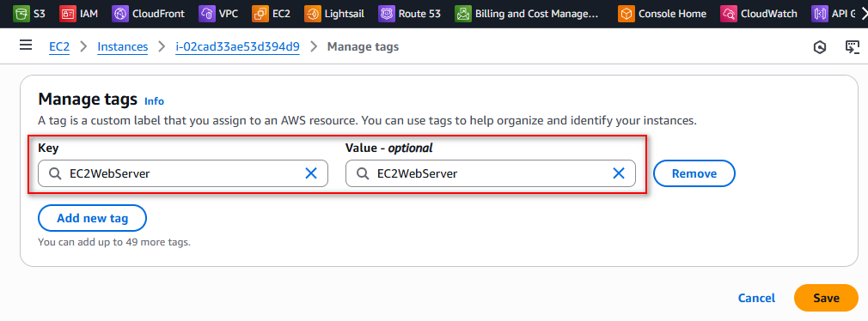The width and height of the screenshot is (868, 321).
Task: Toggle the hamburger navigation menu
Action: [26, 45]
